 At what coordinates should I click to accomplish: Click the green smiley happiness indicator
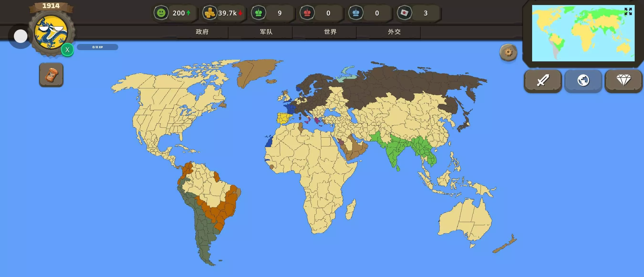click(161, 13)
